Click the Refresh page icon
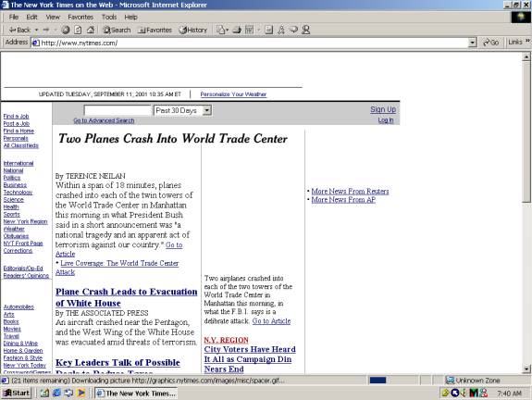The height and width of the screenshot is (400, 532). (78, 30)
